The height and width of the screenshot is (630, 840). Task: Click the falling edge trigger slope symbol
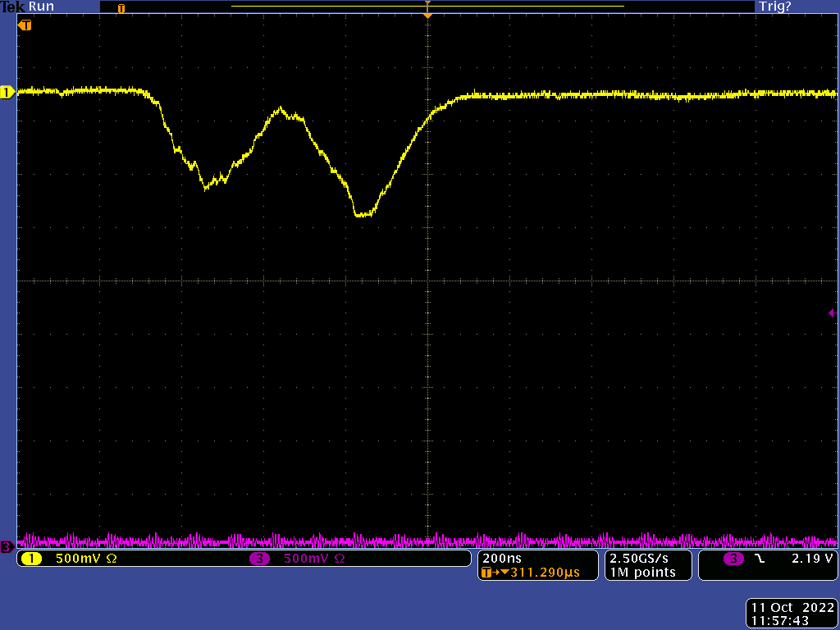point(760,558)
